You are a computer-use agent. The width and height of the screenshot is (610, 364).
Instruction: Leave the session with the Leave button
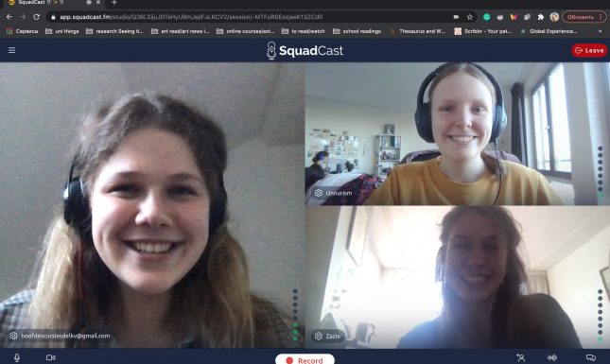[x=589, y=50]
